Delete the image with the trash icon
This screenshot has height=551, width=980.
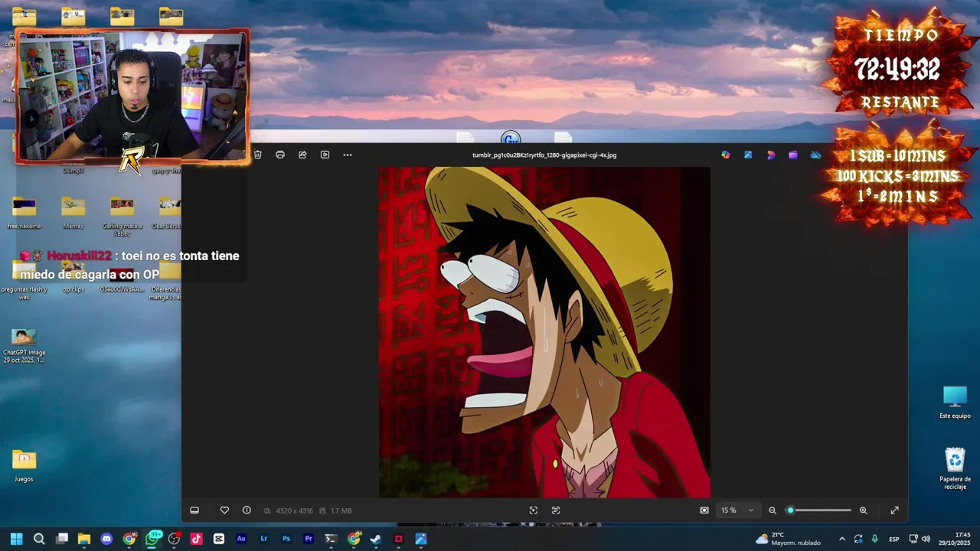click(258, 155)
